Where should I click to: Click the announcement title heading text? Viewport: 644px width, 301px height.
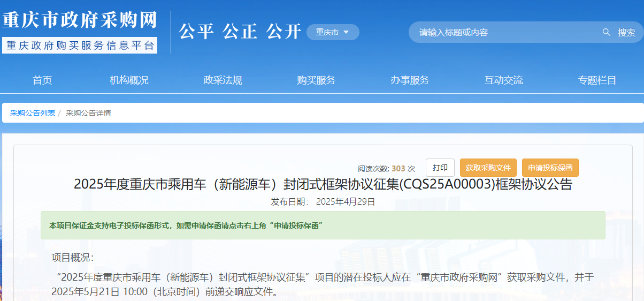[323, 185]
